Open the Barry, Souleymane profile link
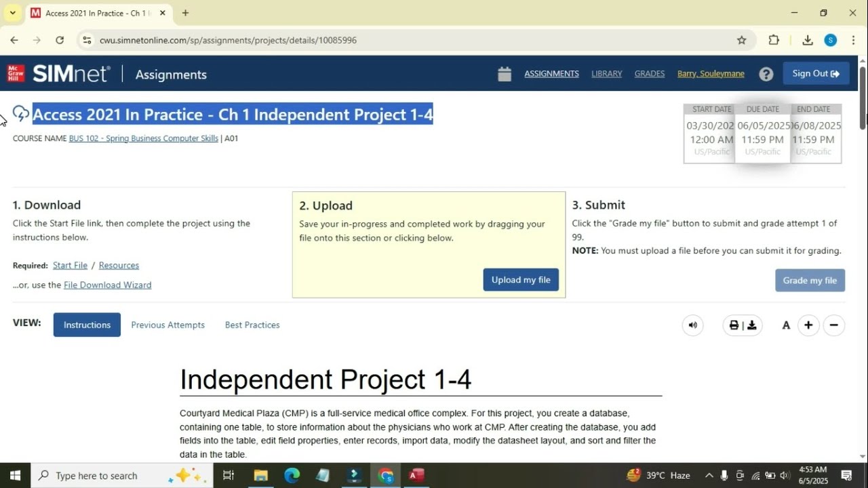The height and width of the screenshot is (488, 868). pyautogui.click(x=711, y=74)
